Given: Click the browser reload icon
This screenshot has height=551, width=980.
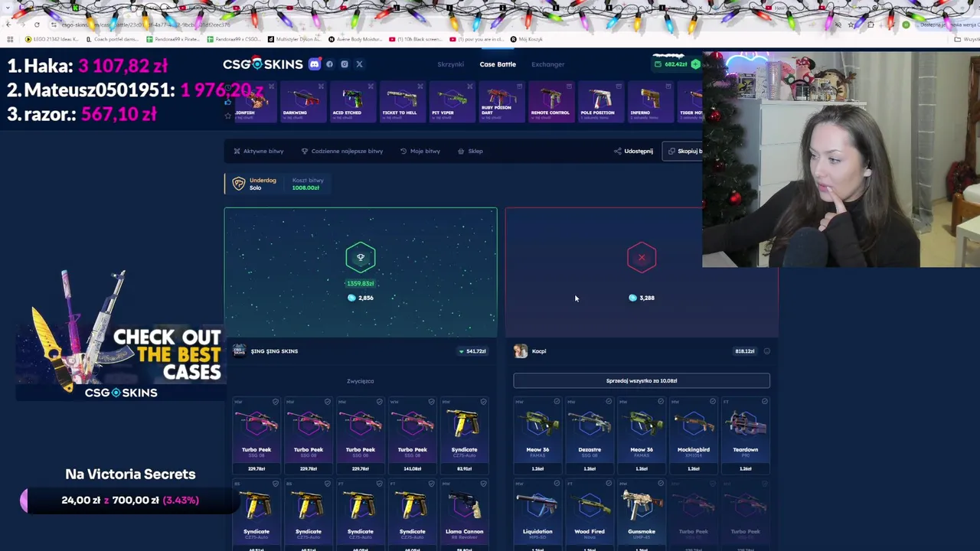Looking at the screenshot, I should point(37,24).
